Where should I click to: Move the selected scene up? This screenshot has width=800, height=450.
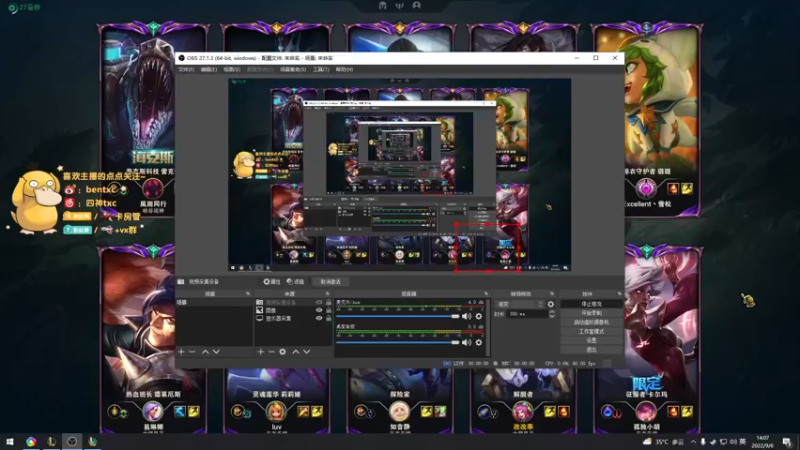point(205,352)
